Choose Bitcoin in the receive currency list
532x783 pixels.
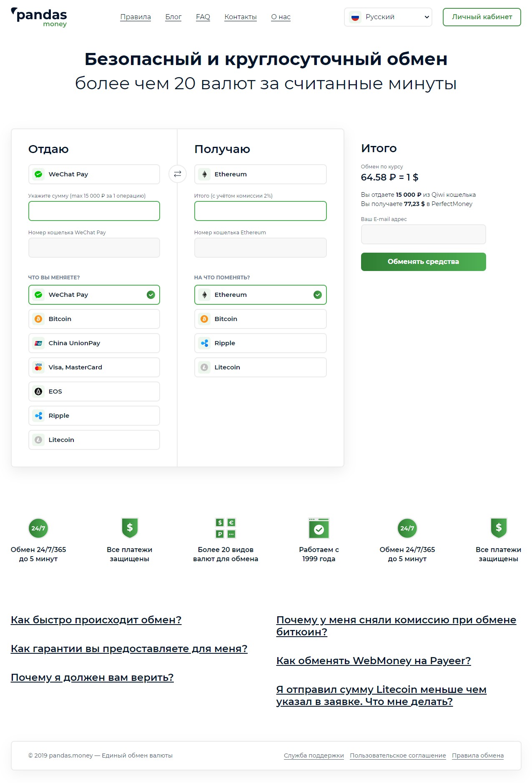pos(260,319)
